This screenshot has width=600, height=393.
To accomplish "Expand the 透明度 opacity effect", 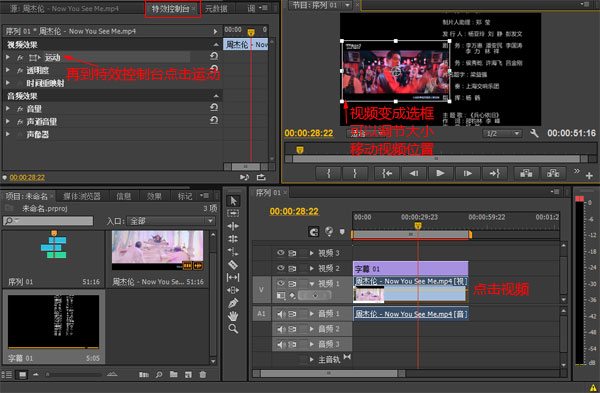I will coord(8,70).
